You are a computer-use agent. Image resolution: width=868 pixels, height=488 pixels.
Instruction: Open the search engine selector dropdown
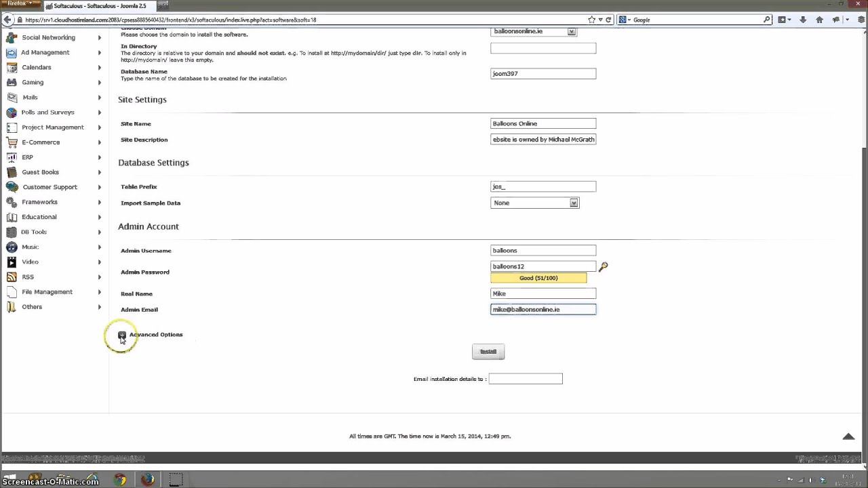[x=625, y=20]
